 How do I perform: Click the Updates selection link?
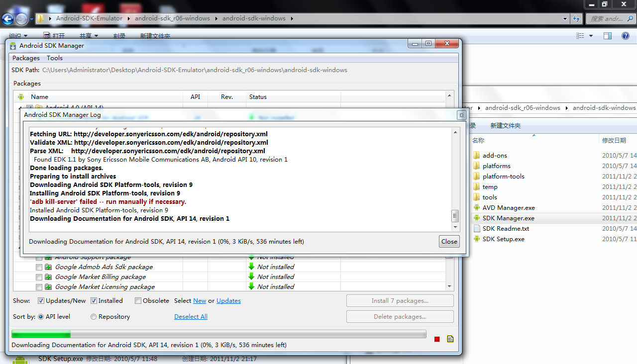tap(228, 301)
